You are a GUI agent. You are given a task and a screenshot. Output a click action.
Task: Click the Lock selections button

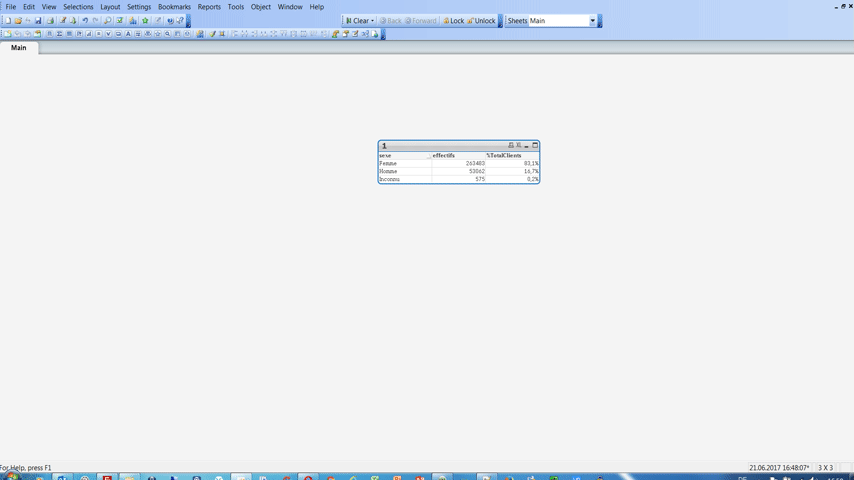pos(453,21)
